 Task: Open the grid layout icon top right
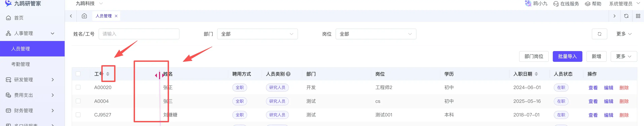(638, 16)
